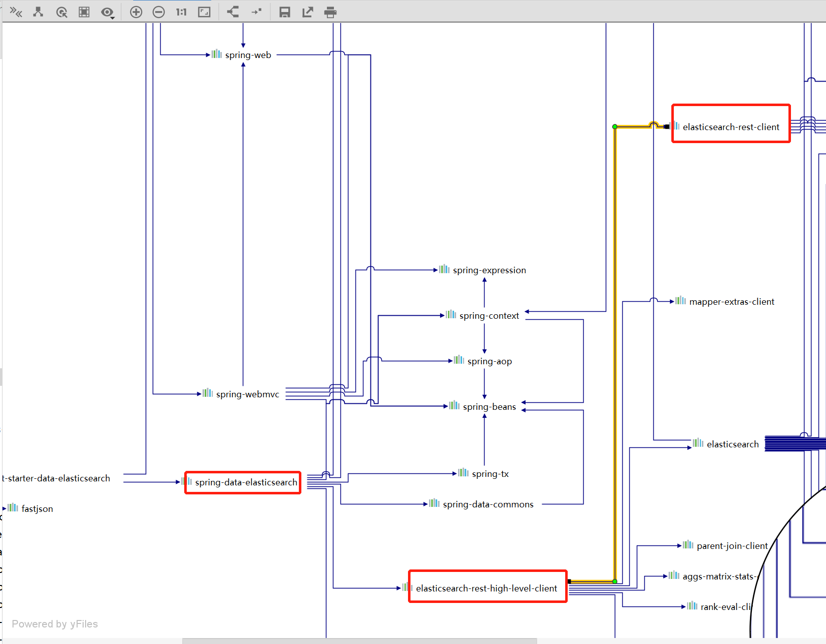Click the print diagram icon
This screenshot has width=826, height=644.
click(x=330, y=12)
